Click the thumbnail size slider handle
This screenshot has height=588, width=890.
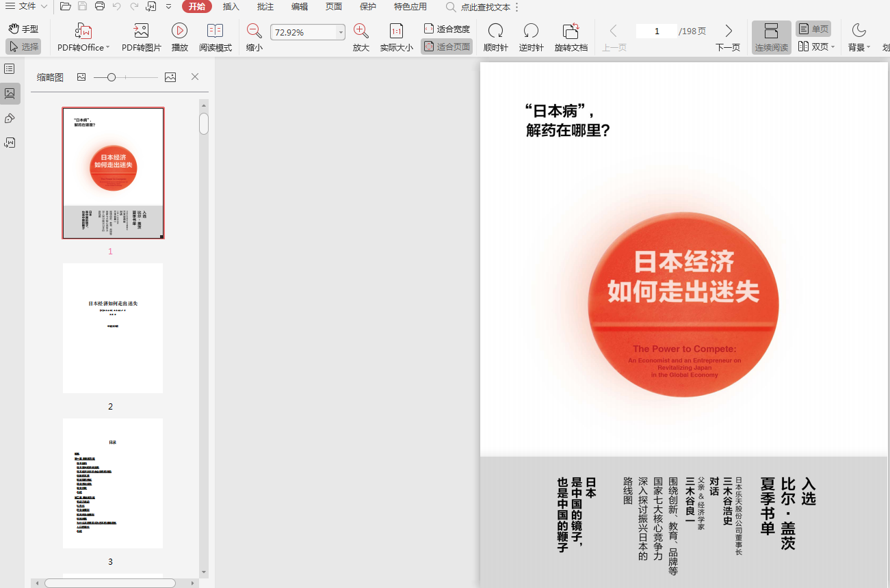point(112,77)
